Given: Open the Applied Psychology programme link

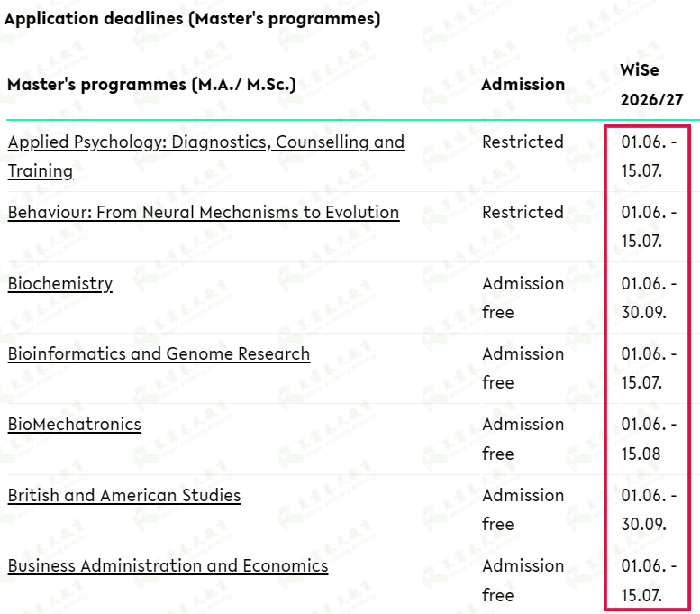Looking at the screenshot, I should [x=206, y=156].
